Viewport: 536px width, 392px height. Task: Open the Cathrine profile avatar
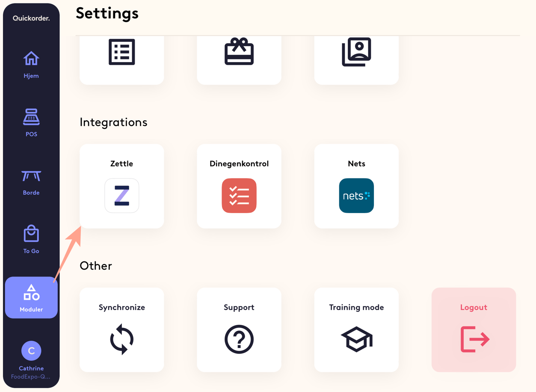[x=31, y=350]
